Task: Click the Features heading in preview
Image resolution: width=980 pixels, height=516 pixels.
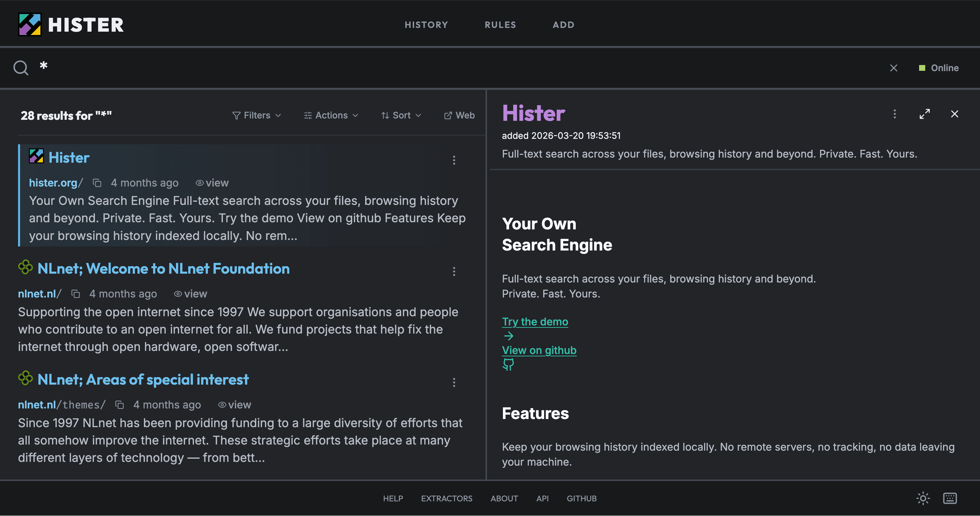Action: [535, 414]
